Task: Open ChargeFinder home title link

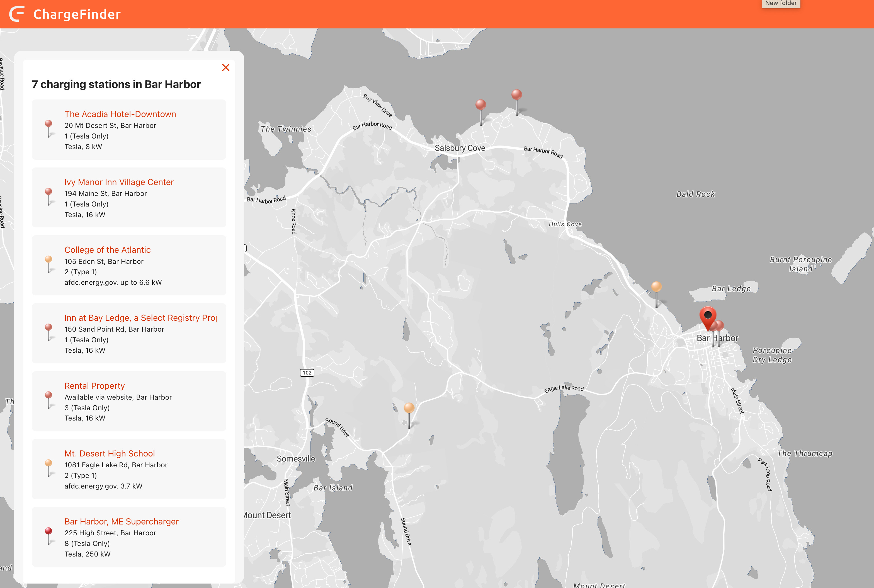Action: (77, 14)
